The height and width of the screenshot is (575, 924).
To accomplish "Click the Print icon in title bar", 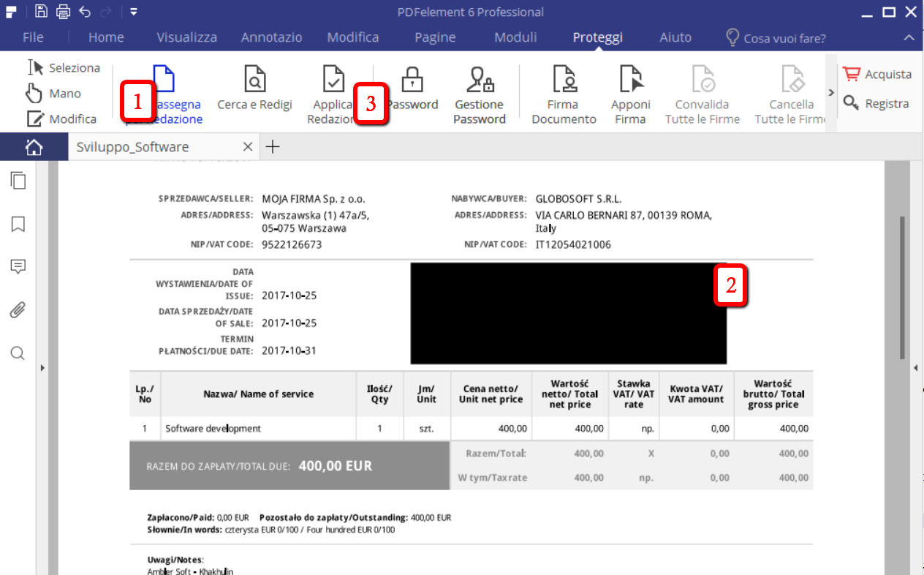I will point(63,11).
